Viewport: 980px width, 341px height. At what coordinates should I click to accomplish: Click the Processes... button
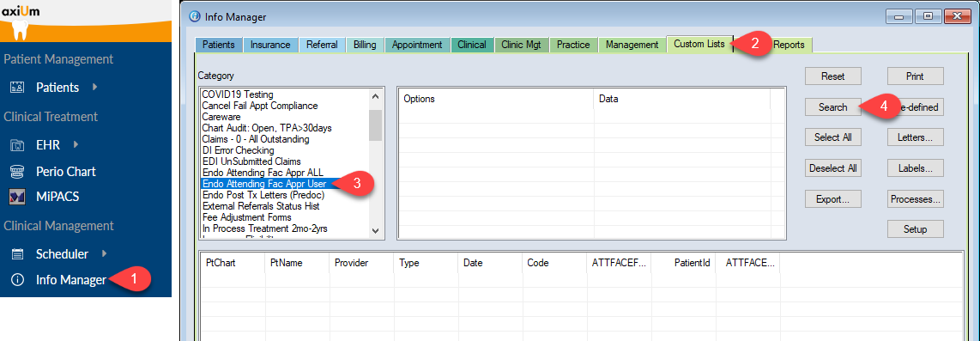point(915,199)
